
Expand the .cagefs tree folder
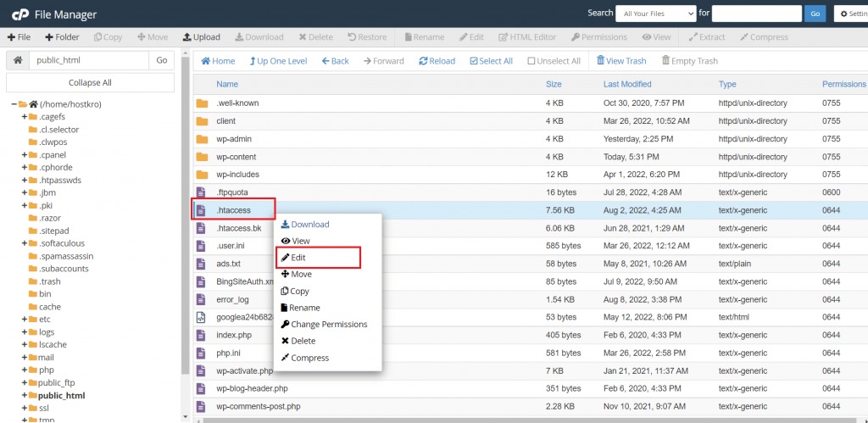[25, 117]
